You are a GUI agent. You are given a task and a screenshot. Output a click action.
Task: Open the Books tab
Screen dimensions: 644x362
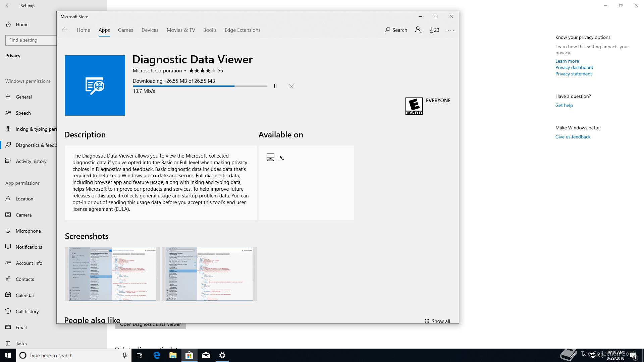(x=210, y=30)
